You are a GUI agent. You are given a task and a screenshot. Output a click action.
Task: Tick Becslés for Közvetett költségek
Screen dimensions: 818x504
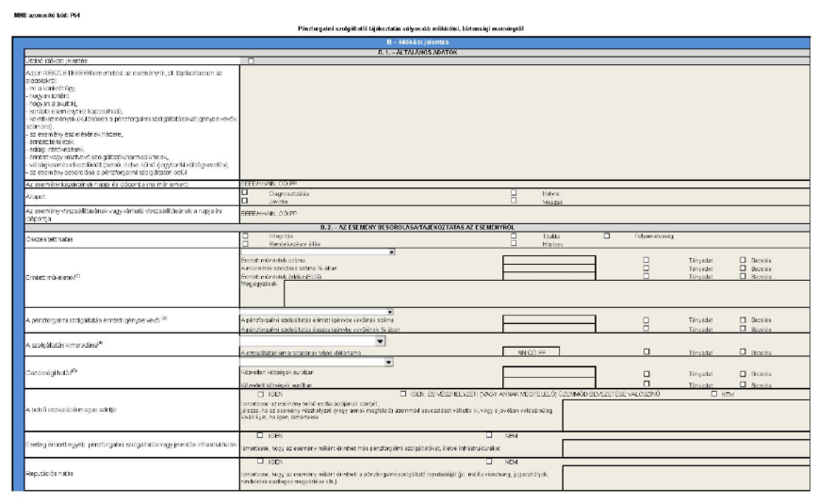743,384
